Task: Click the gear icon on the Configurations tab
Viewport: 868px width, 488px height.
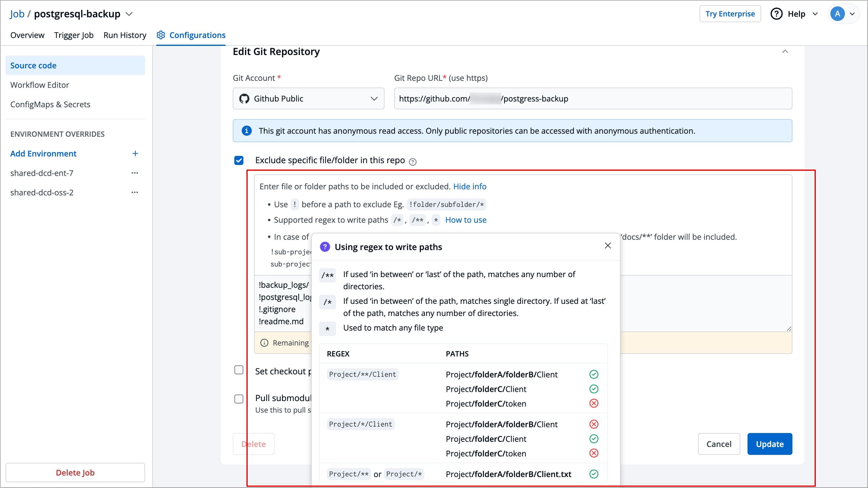Action: pos(161,35)
